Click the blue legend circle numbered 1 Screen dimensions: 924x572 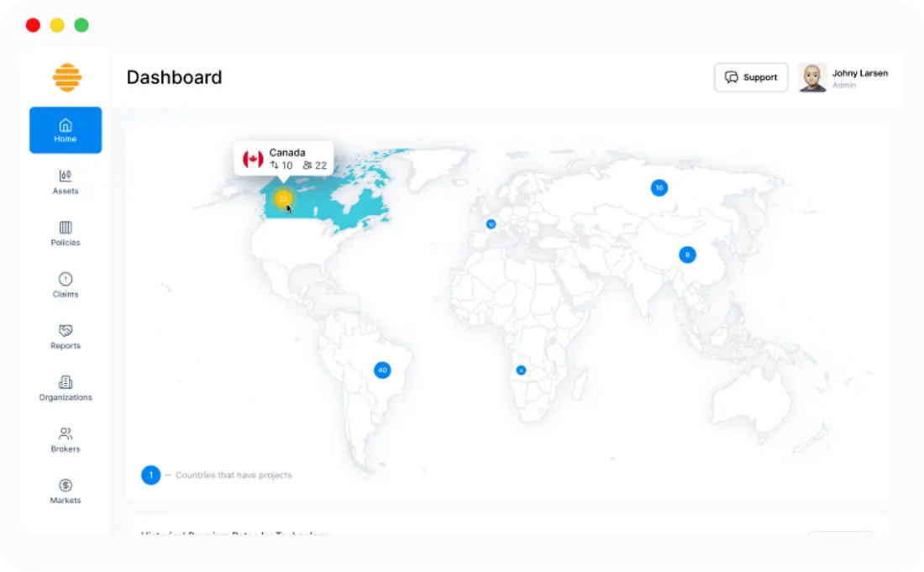(151, 475)
